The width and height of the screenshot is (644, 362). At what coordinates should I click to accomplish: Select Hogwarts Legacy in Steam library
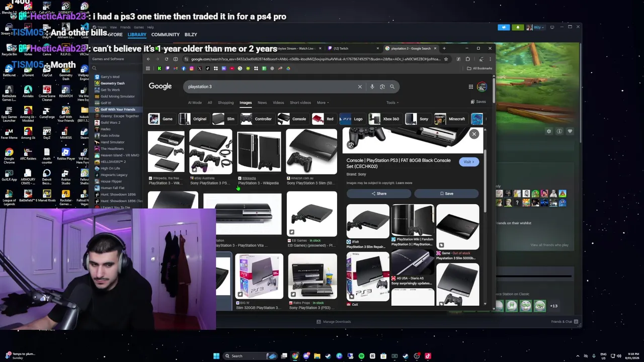tap(114, 175)
